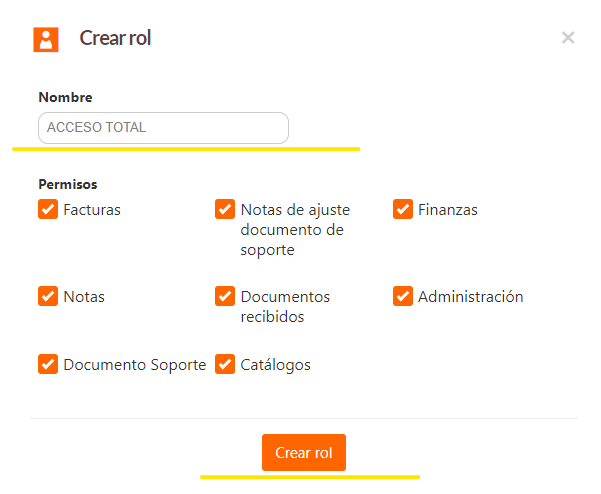Image resolution: width=601 pixels, height=494 pixels.
Task: Click the orange user role icon
Action: pyautogui.click(x=46, y=39)
